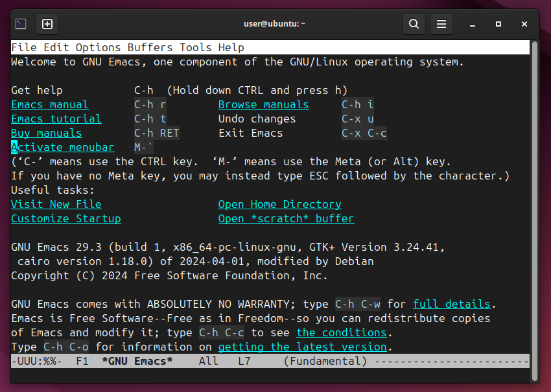Click the Visit New File link
The width and height of the screenshot is (551, 392).
click(x=56, y=205)
